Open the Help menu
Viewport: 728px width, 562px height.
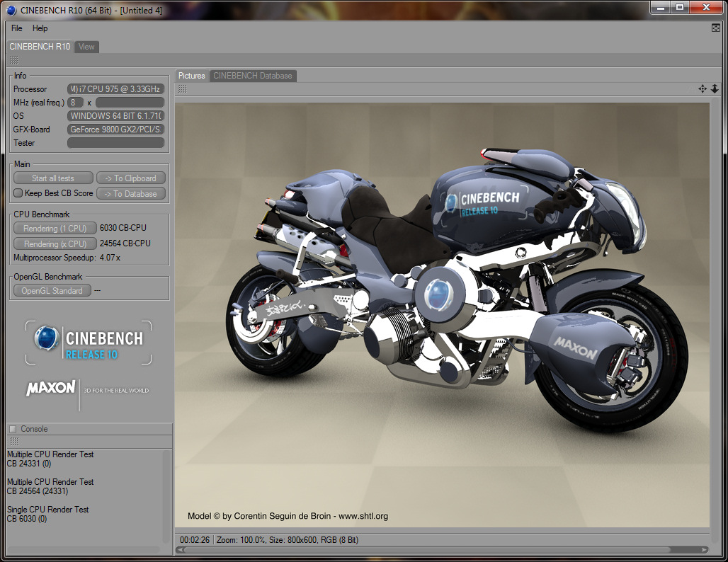40,28
